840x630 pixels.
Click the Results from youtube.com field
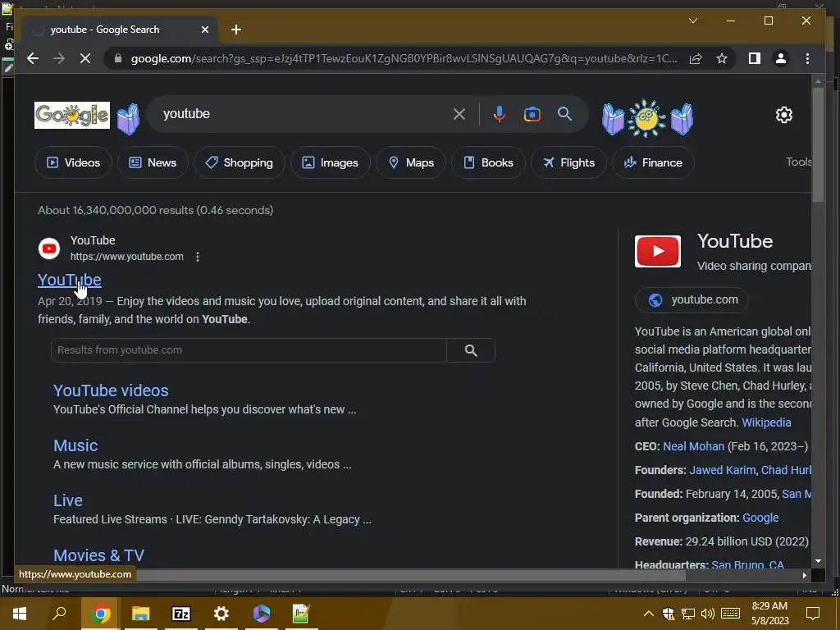tap(249, 349)
